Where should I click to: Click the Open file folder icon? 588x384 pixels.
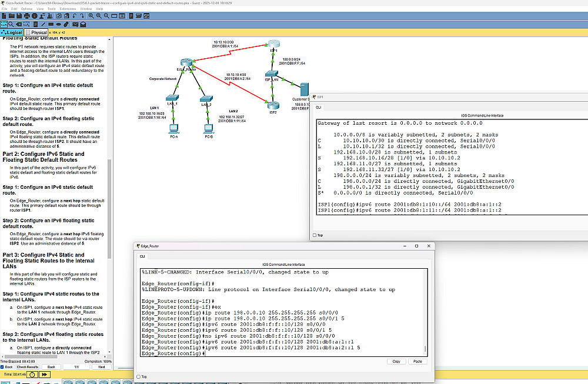[x=12, y=16]
